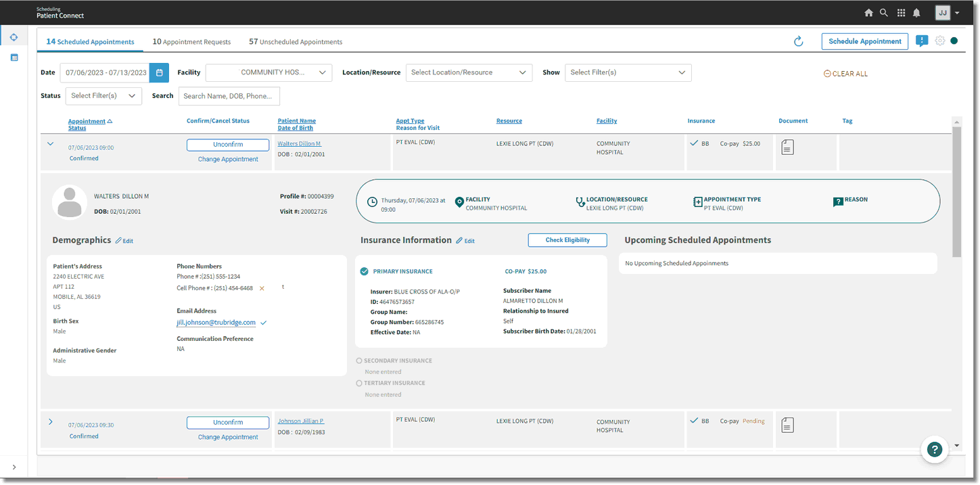The image size is (980, 485).
Task: Click the Demographics Edit pencil
Action: [x=124, y=241]
